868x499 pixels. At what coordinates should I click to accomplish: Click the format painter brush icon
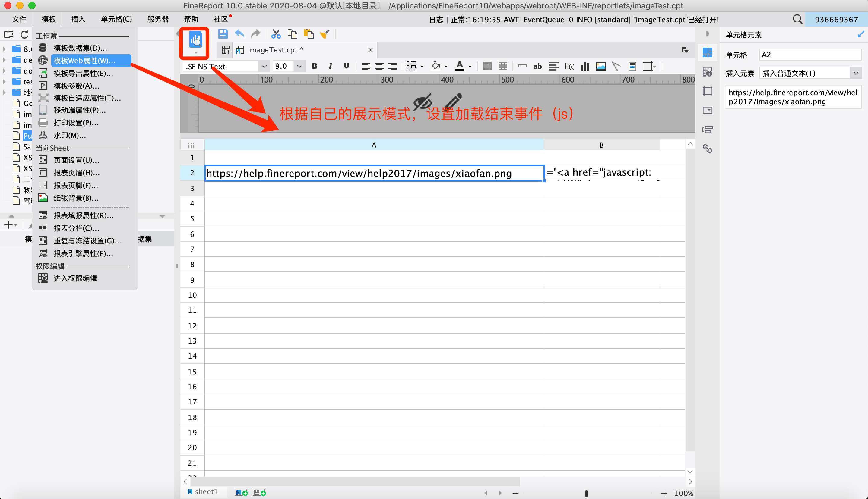pyautogui.click(x=325, y=34)
